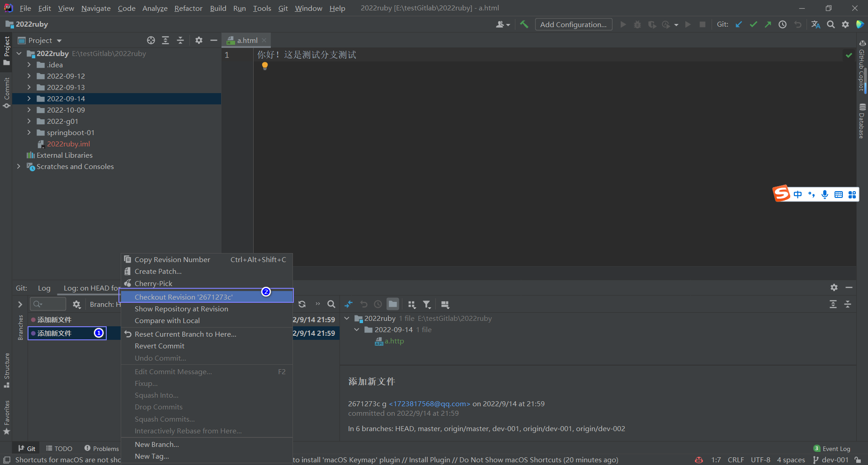Image resolution: width=868 pixels, height=465 pixels.
Task: Expand the 2022-09-13 folder chevron
Action: tap(29, 87)
